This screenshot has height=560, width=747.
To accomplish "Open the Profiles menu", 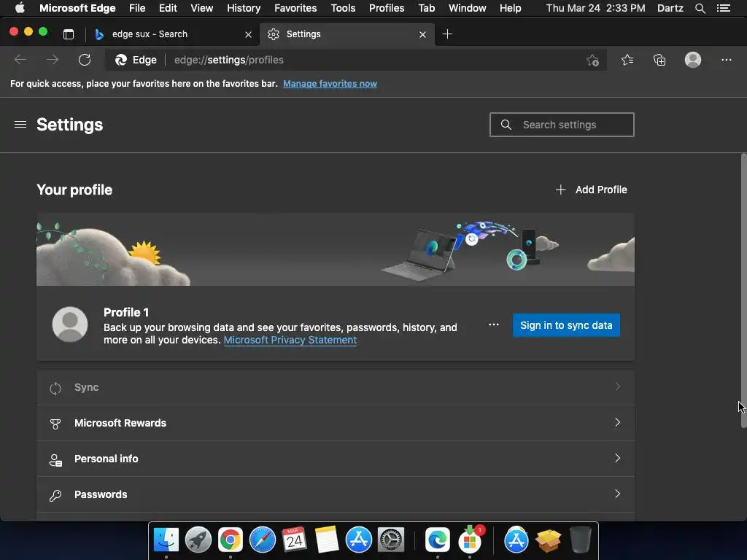I will click(387, 8).
